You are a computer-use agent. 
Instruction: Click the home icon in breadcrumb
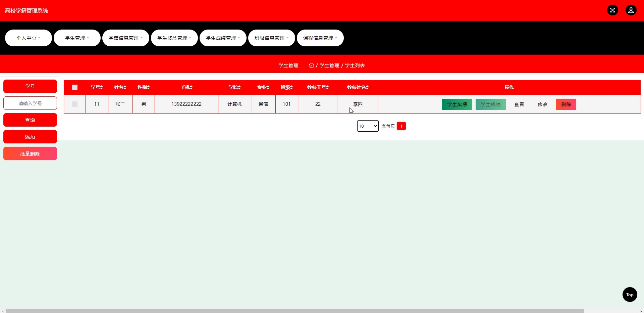(311, 65)
